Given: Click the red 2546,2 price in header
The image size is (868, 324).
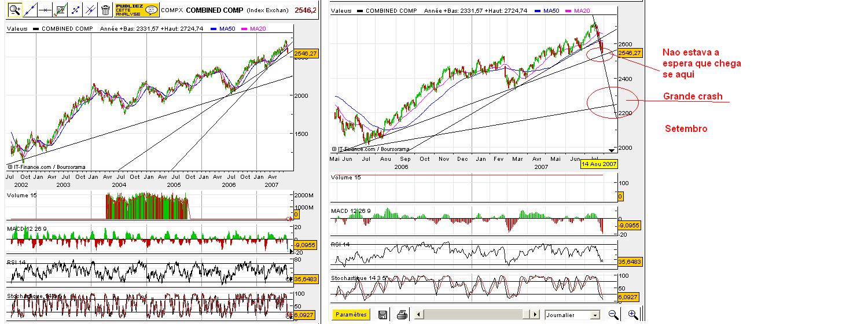Looking at the screenshot, I should 307,10.
